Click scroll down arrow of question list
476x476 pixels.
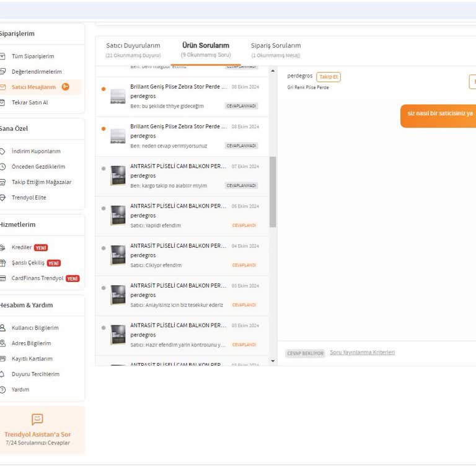pos(273,361)
